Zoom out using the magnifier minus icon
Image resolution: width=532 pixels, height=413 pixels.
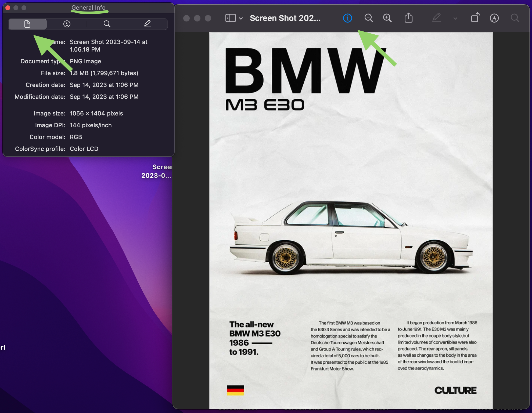[369, 18]
